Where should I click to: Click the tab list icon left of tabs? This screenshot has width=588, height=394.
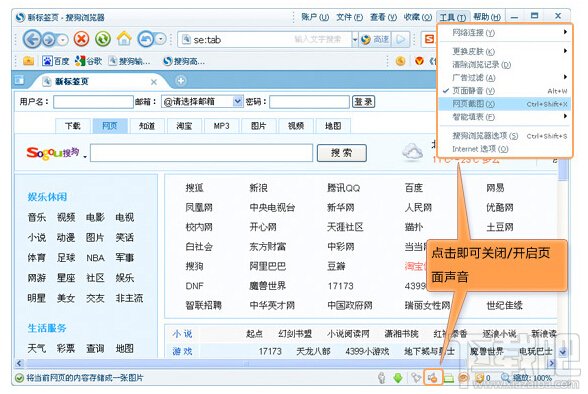pyautogui.click(x=19, y=80)
